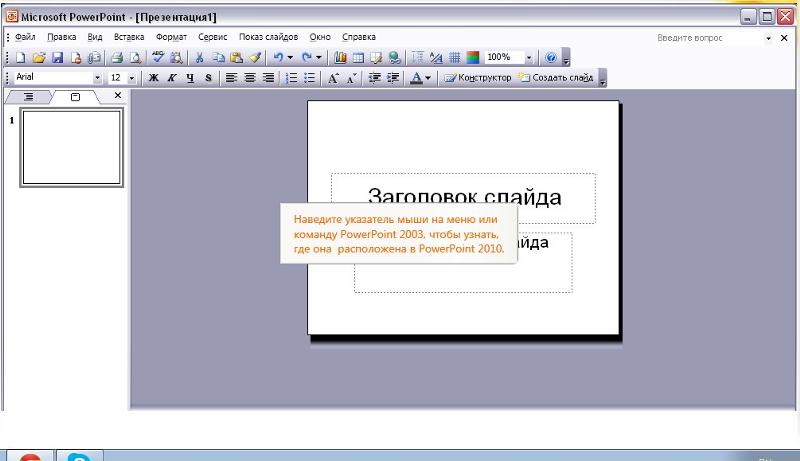Paste from the clipboard icon
This screenshot has height=461, width=800.
tap(236, 58)
